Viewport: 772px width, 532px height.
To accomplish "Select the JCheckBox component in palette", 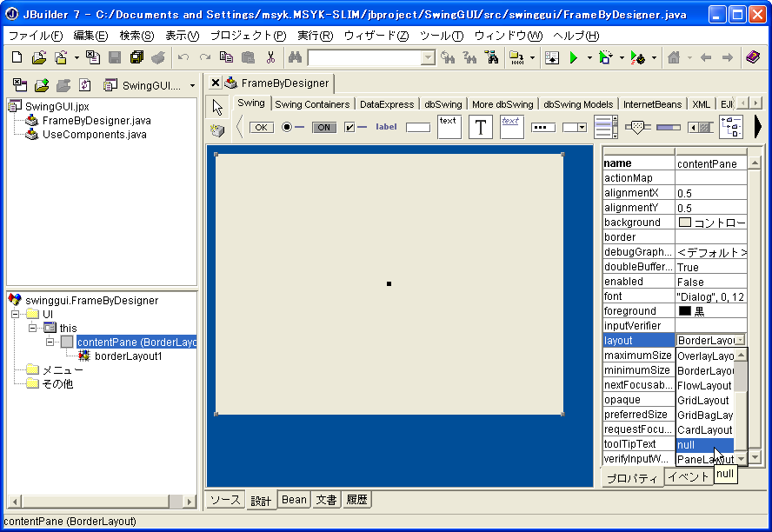I will (356, 127).
